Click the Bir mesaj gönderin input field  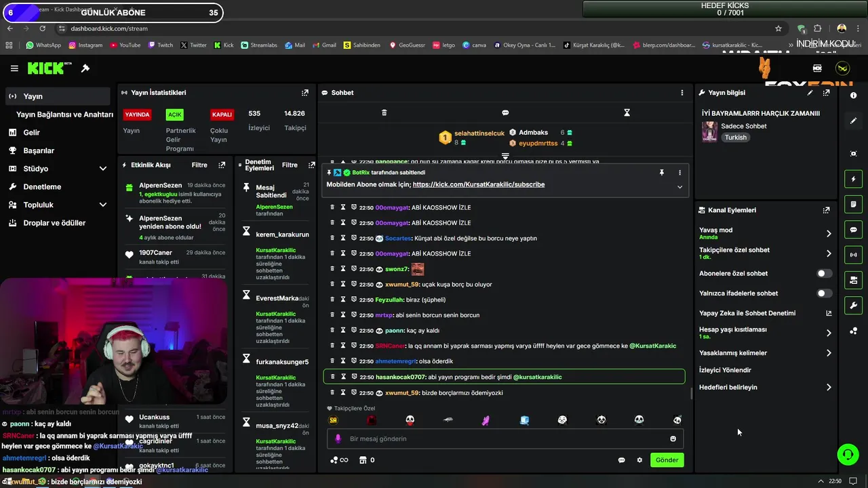pos(505,439)
